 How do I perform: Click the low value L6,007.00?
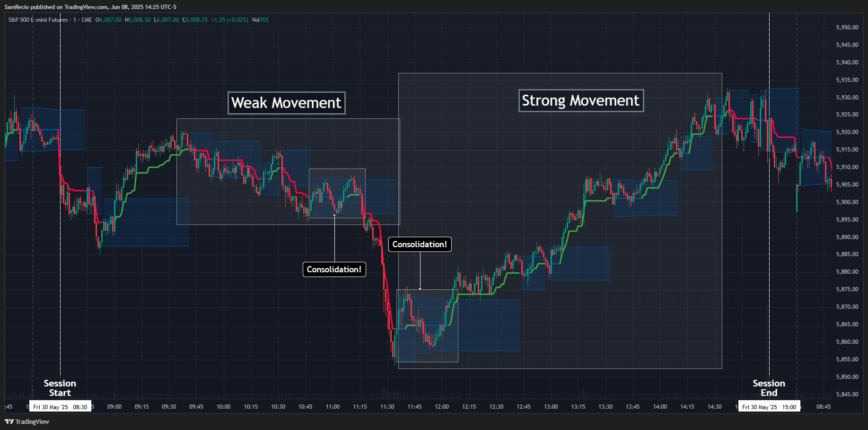coord(167,20)
